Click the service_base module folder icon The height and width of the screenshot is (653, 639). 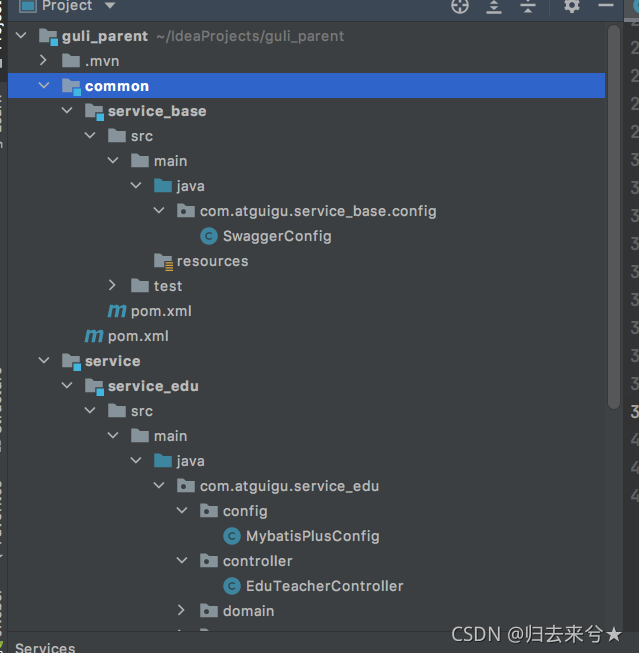(94, 112)
